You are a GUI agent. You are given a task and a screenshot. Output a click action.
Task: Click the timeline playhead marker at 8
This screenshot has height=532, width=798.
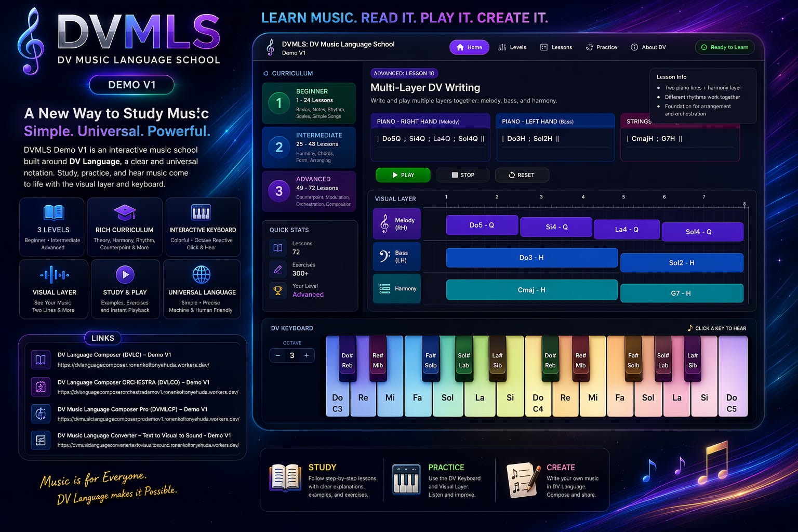tap(744, 205)
